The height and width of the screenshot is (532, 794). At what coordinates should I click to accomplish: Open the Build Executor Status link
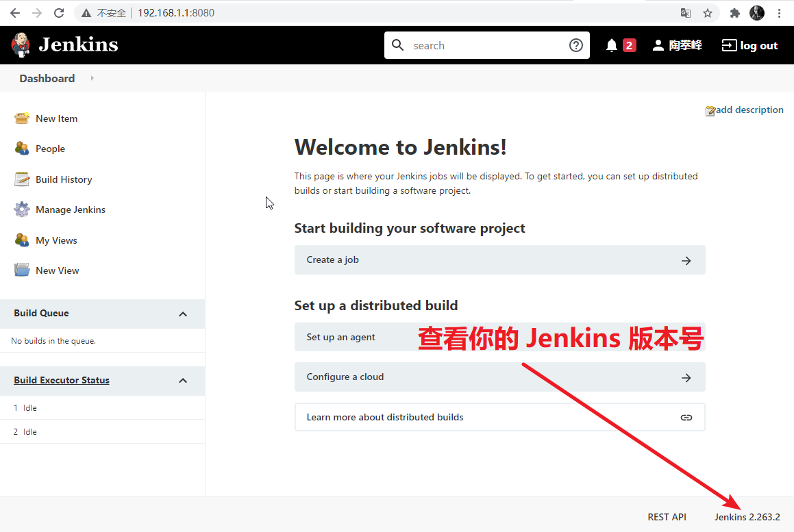(x=61, y=380)
